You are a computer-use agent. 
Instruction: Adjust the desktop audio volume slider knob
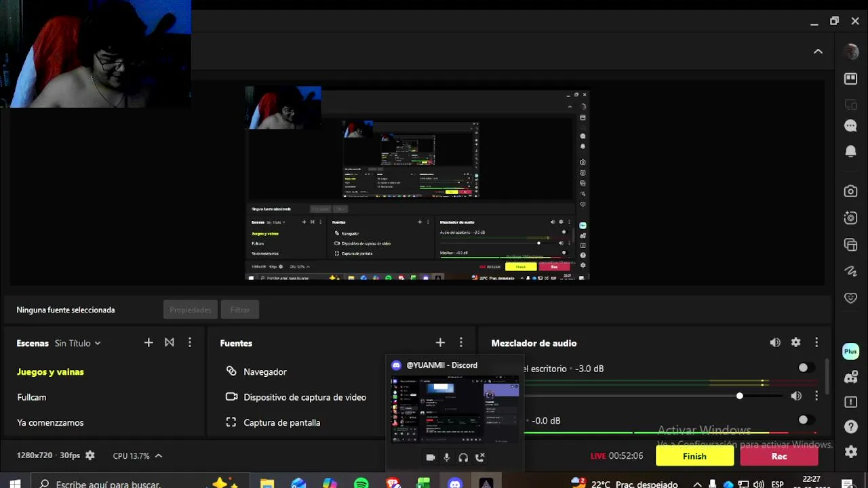click(739, 396)
